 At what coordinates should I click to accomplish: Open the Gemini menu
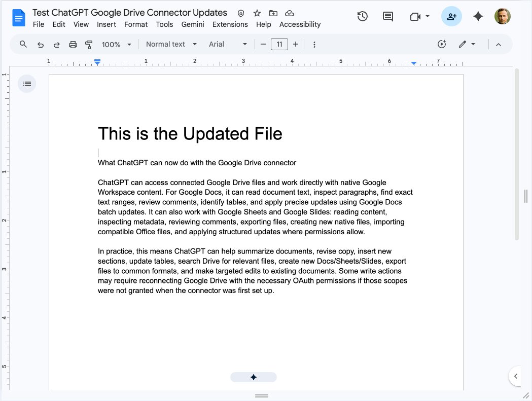193,24
